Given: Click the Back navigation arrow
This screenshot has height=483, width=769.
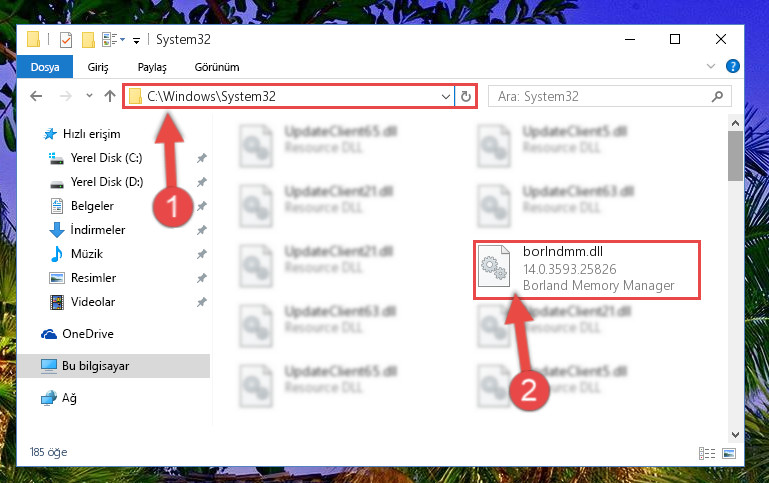Looking at the screenshot, I should (x=36, y=96).
